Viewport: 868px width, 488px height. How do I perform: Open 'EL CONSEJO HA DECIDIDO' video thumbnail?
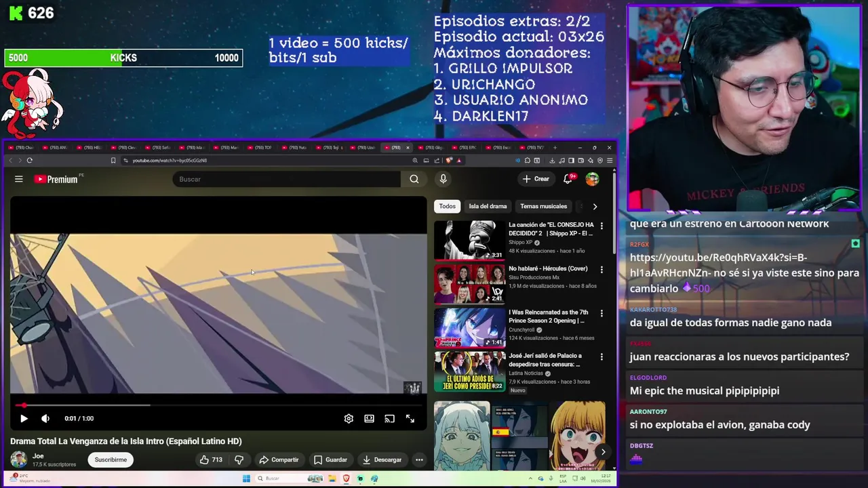[x=469, y=240]
